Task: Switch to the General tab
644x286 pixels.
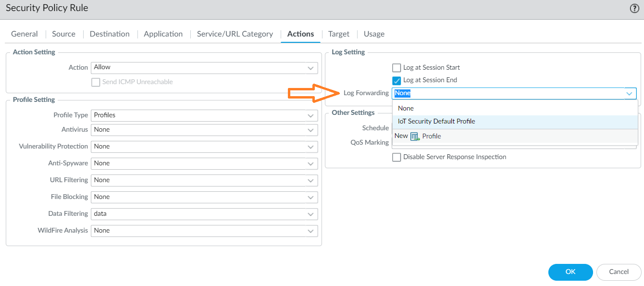Action: [x=25, y=34]
